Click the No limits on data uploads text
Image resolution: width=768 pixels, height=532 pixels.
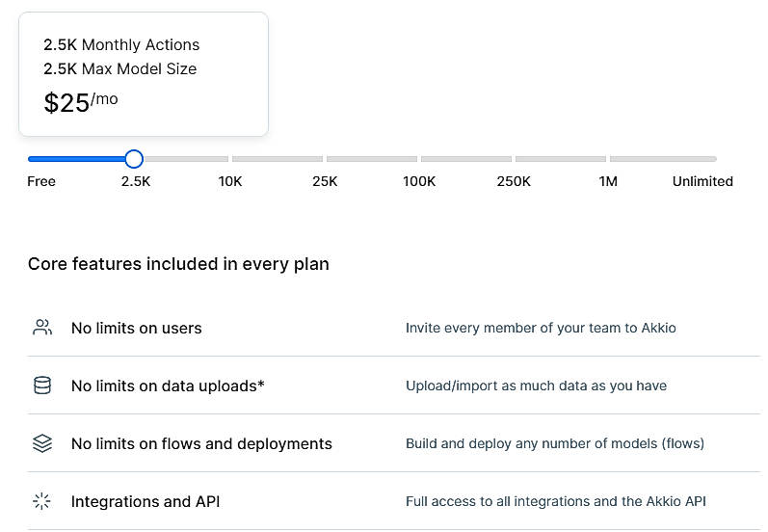coord(168,386)
